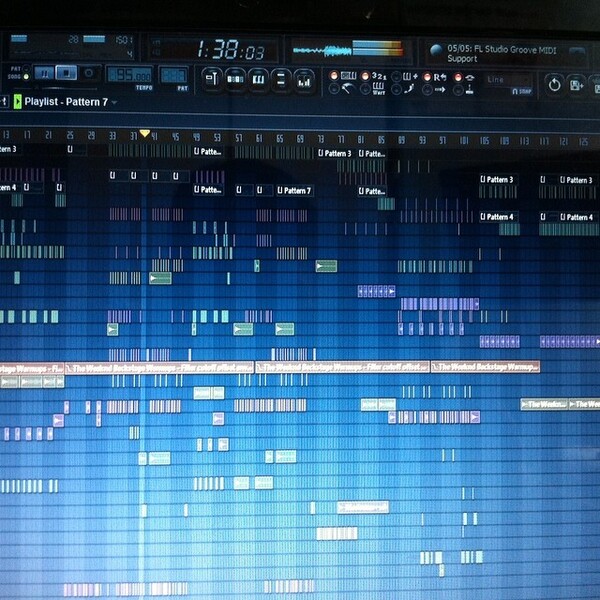
Task: Click the tempo display showing 85
Action: pyautogui.click(x=129, y=75)
